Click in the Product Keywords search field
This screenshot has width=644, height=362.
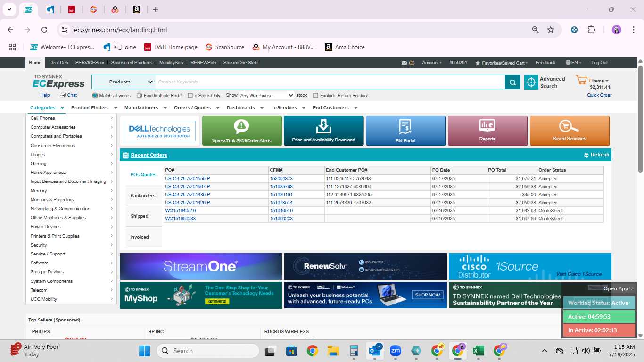click(330, 82)
